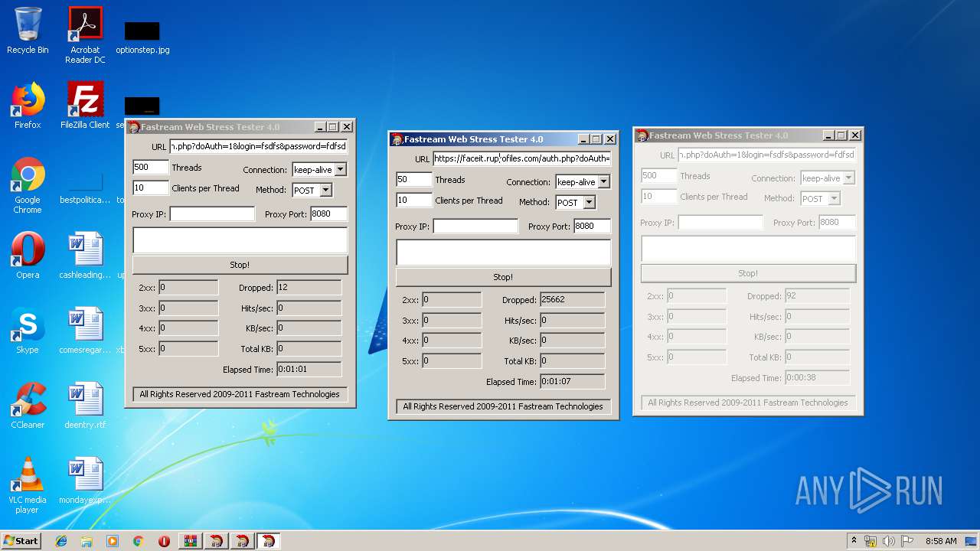Open the Recycle Bin desktop icon
980x551 pixels.
coord(28,31)
